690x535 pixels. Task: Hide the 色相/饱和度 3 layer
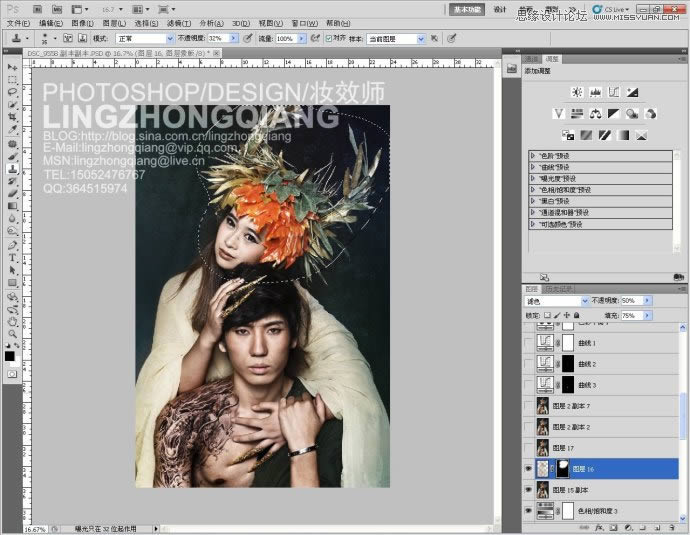[528, 511]
